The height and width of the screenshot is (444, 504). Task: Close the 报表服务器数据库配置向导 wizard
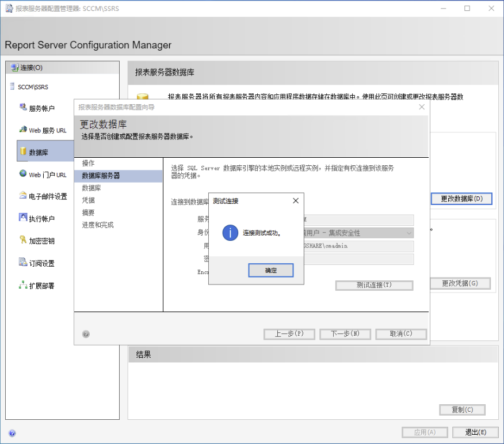point(422,107)
